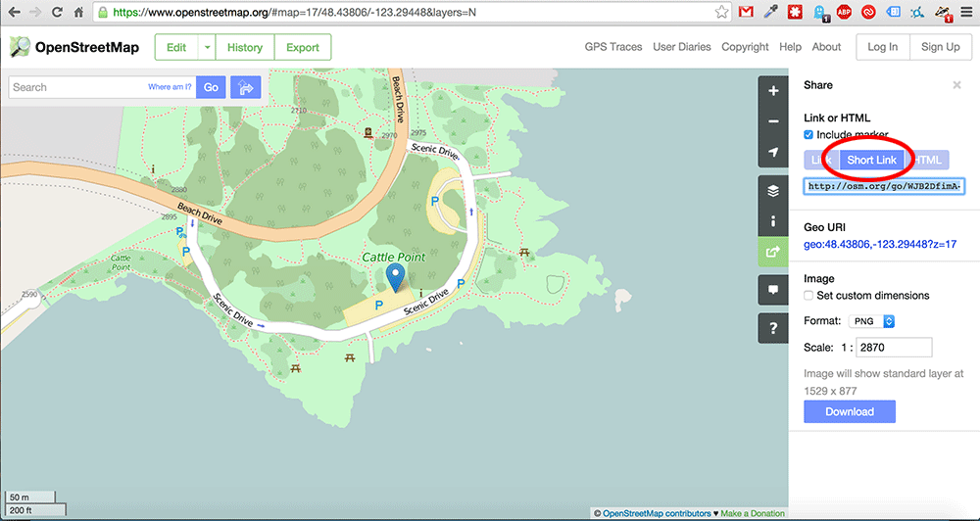Screen dimensions: 980x521
Task: Show my location with the arrow control
Action: tap(773, 153)
